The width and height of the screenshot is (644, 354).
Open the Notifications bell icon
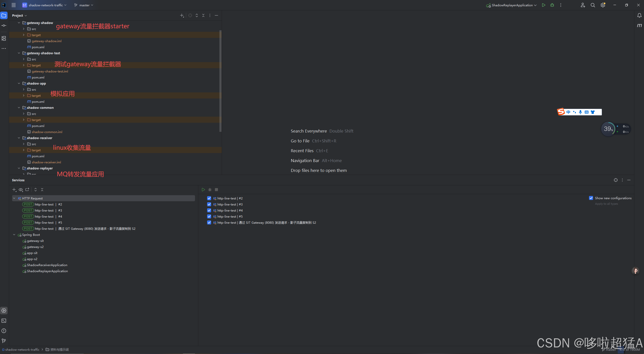(x=639, y=16)
